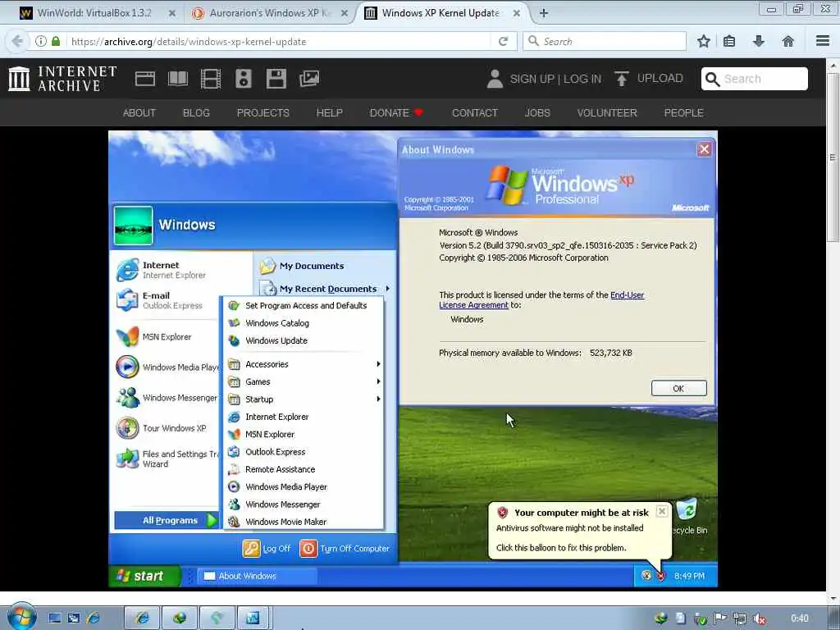Click the Recycle Bin desktop icon
This screenshot has width=840, height=630.
tap(689, 516)
